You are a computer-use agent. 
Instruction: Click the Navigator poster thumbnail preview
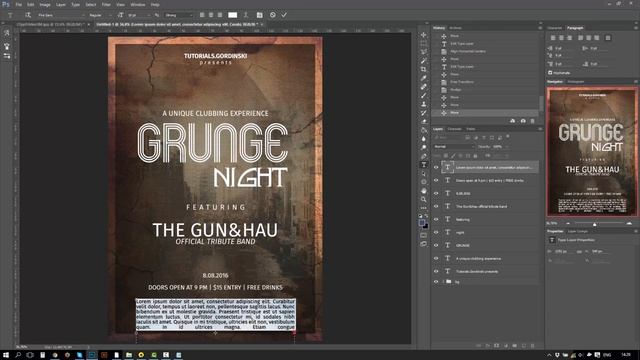(x=592, y=151)
